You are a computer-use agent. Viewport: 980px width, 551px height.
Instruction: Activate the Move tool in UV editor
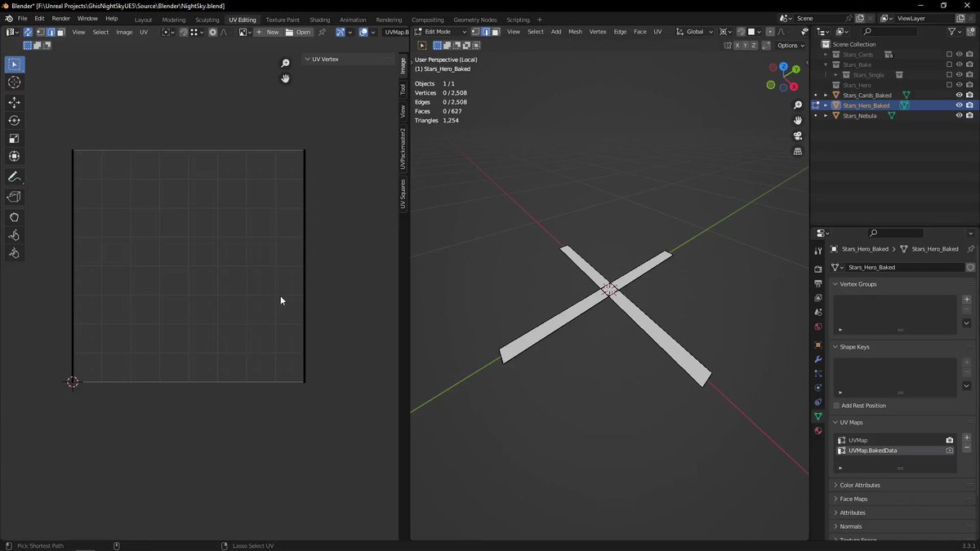15,102
